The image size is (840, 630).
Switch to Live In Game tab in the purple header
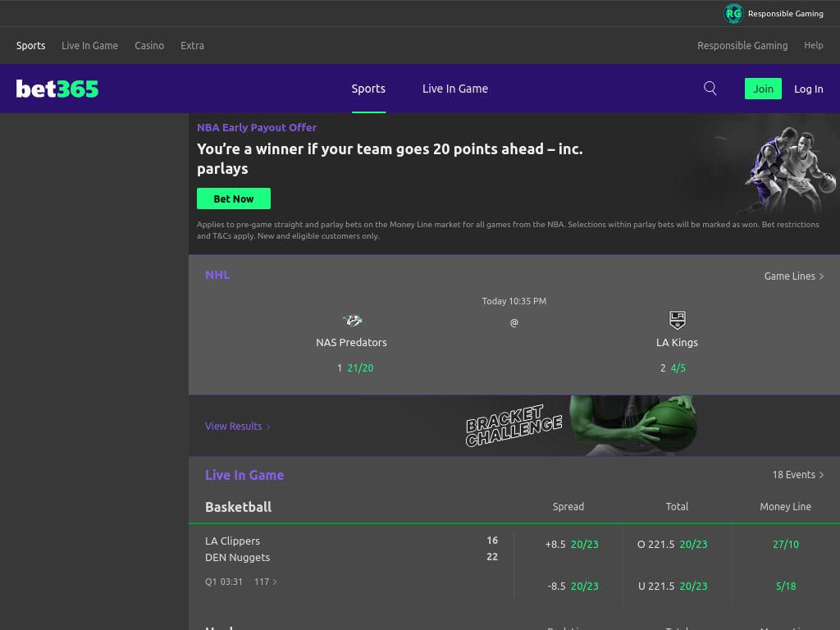[x=454, y=89]
